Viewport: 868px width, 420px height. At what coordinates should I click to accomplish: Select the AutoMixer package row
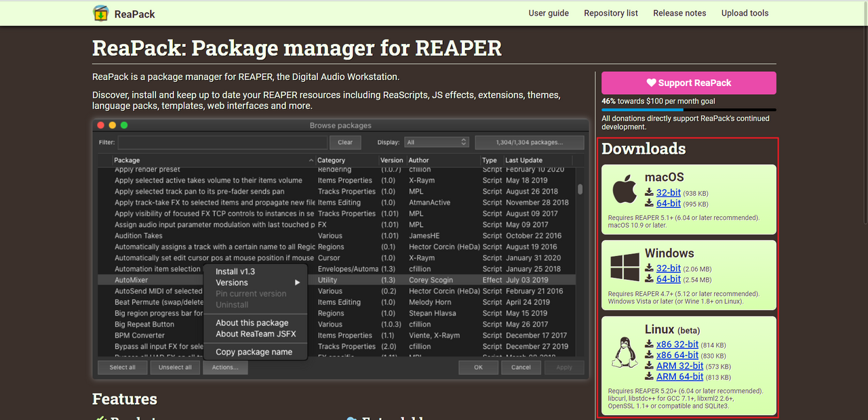[336, 280]
